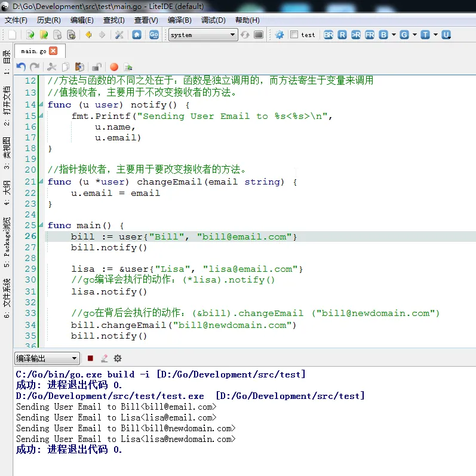Open the 编译(R) menu
Viewport: 476px width, 476px height.
(179, 20)
